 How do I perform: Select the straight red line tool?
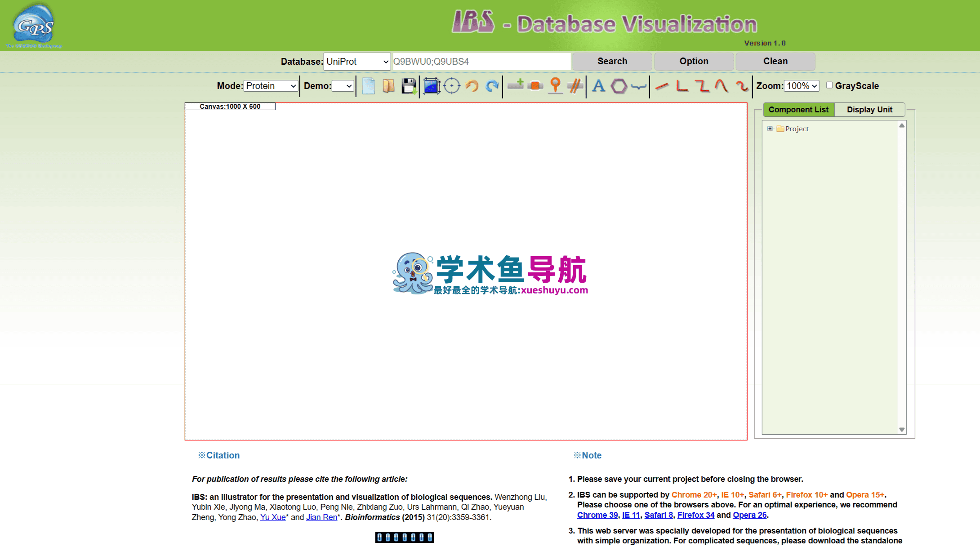662,86
